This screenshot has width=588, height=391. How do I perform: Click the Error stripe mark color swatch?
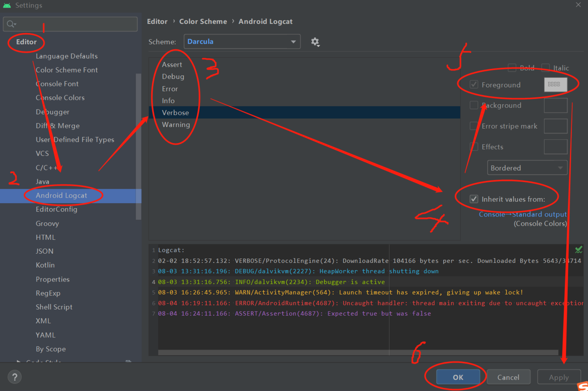pyautogui.click(x=556, y=126)
